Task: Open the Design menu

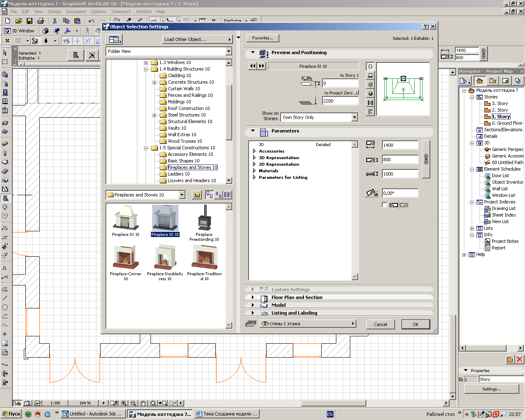Action: pos(55,11)
